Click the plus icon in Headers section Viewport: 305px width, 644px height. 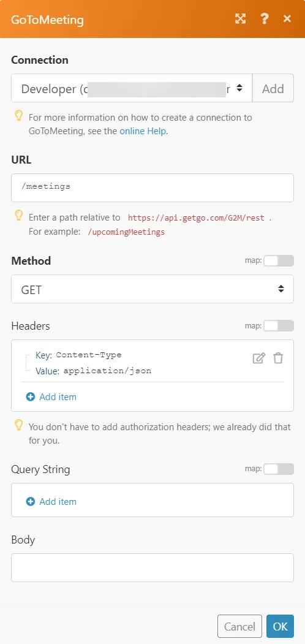[x=31, y=397]
